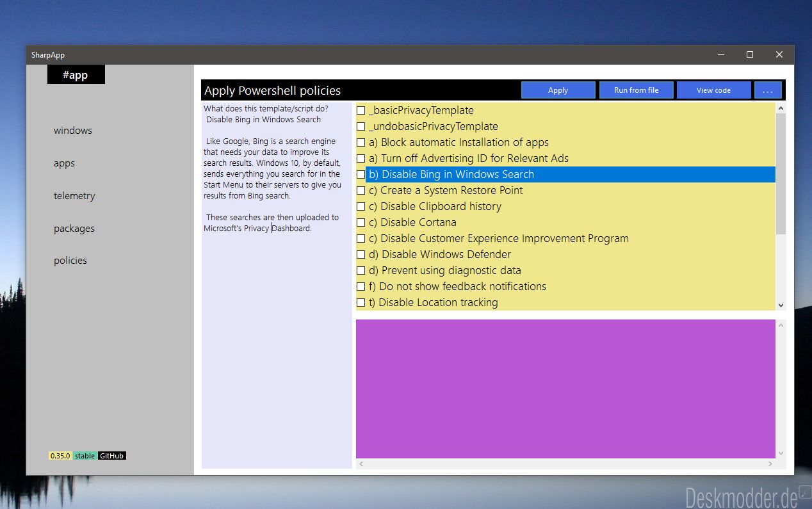Viewport: 812px width, 509px height.
Task: Select '_basicPrivacyTemplate' list entry text
Action: click(x=421, y=110)
